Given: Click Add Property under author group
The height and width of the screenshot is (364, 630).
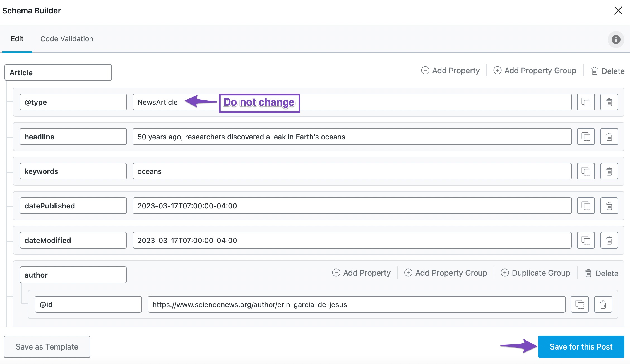Looking at the screenshot, I should (362, 273).
